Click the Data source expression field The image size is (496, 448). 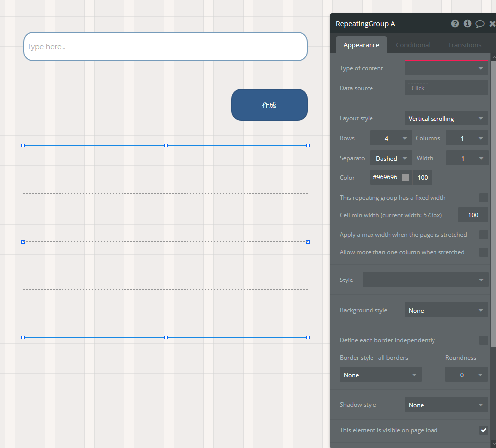[446, 88]
